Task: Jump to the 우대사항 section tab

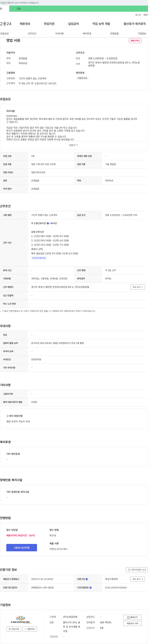Action: click(x=59, y=34)
